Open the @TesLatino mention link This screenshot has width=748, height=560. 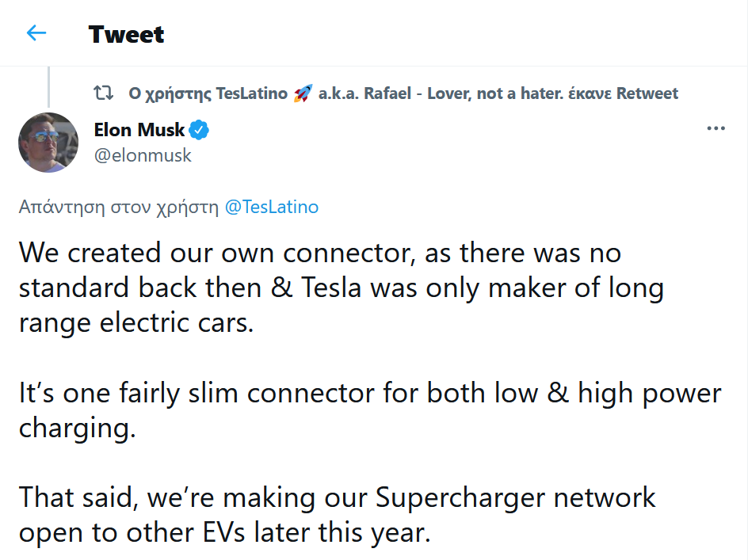pos(272,208)
